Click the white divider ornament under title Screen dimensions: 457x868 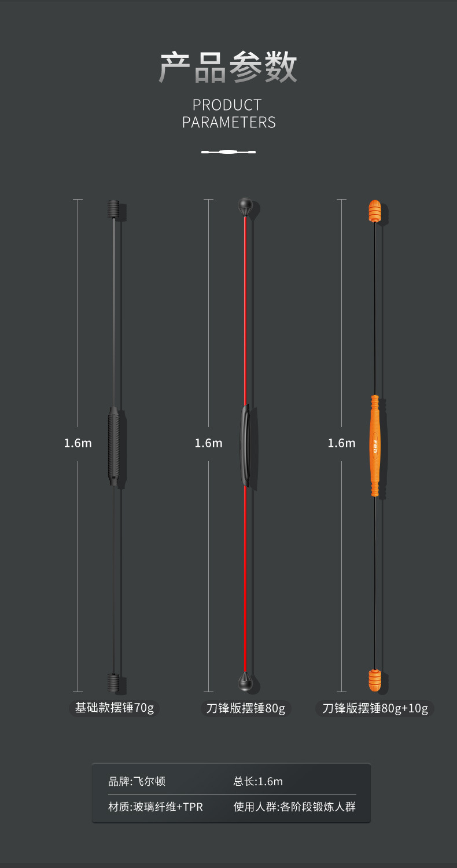pyautogui.click(x=228, y=152)
